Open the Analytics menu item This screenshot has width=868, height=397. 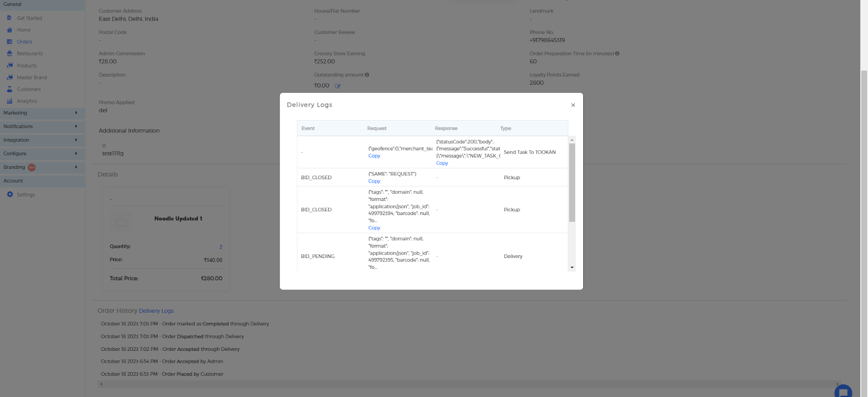[x=27, y=101]
